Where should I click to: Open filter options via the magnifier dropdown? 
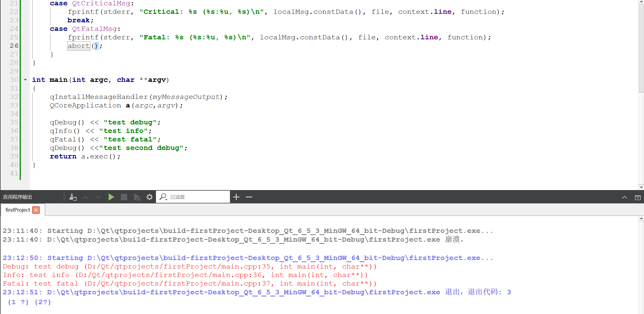[x=163, y=197]
